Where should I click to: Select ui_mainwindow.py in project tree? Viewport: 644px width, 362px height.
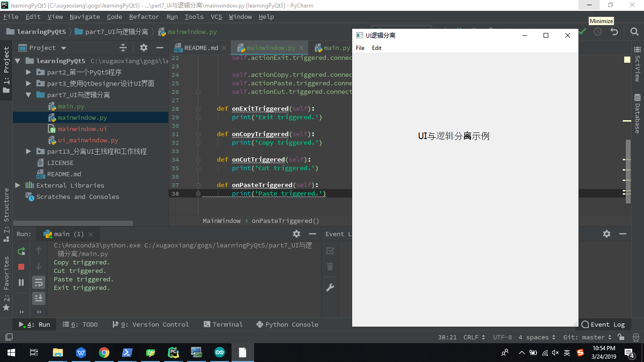pyautogui.click(x=88, y=140)
